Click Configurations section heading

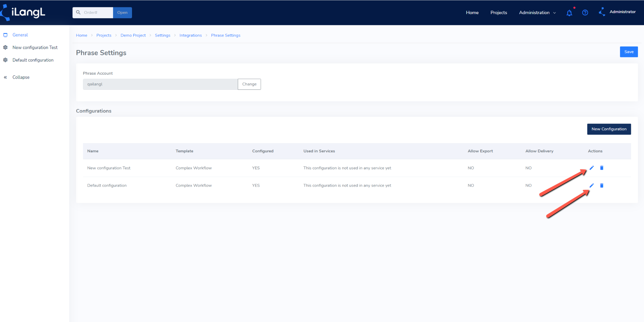[94, 111]
